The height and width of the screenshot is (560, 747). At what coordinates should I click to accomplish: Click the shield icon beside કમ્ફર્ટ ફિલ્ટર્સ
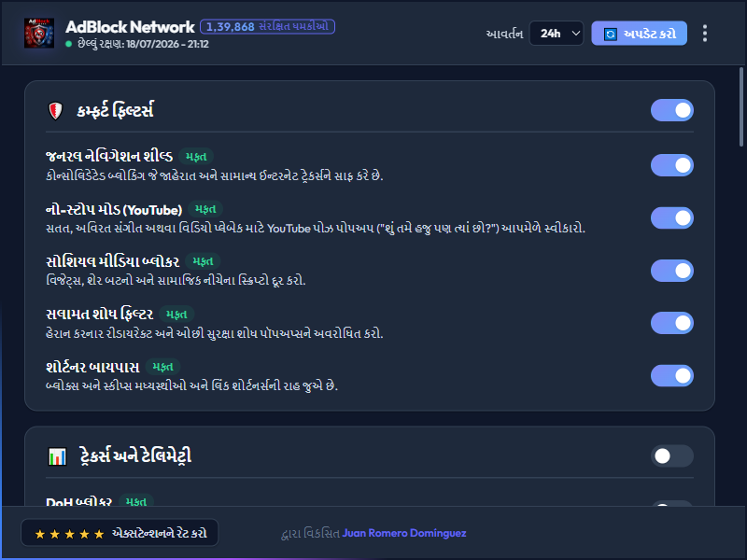[x=56, y=111]
